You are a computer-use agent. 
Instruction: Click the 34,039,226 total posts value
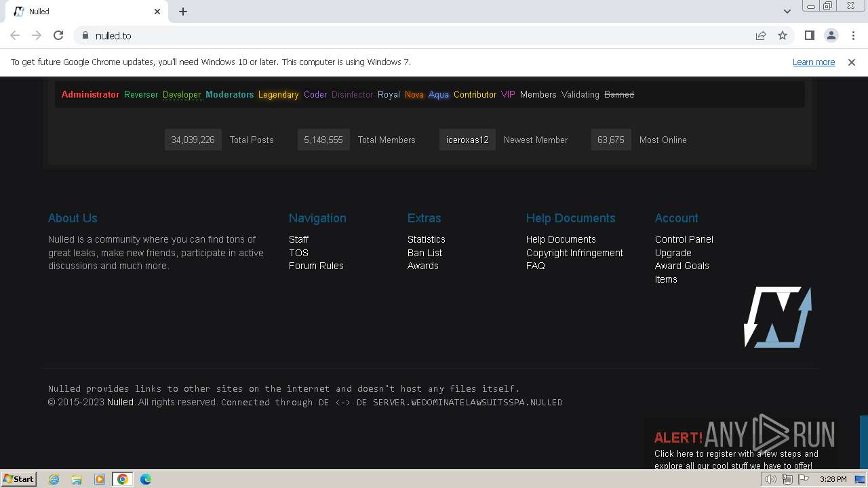tap(193, 140)
